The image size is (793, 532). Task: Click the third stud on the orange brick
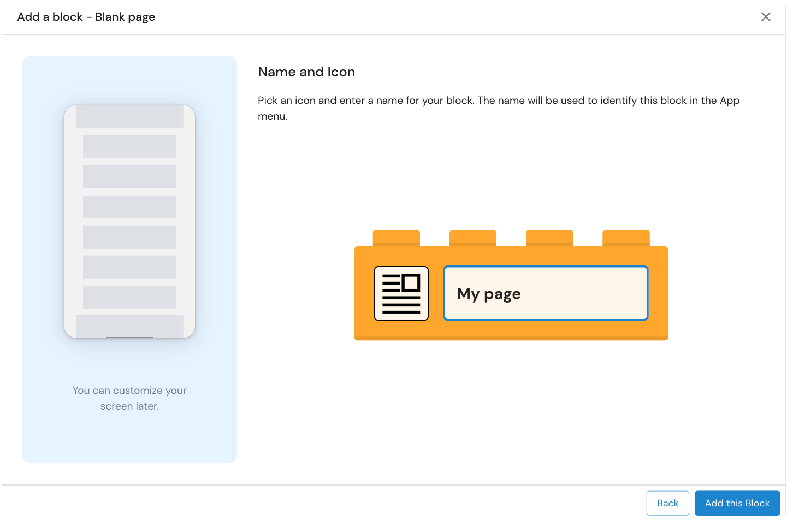pos(549,239)
